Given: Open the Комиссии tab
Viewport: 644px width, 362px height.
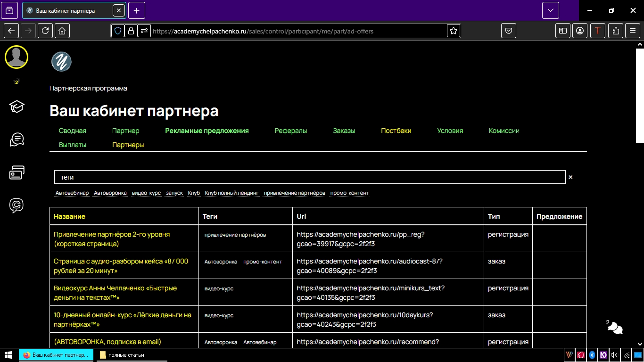Looking at the screenshot, I should 504,131.
